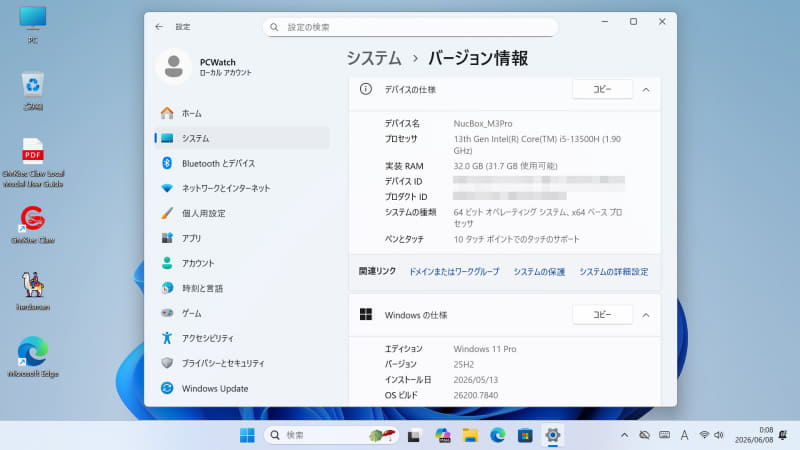This screenshot has height=450, width=800.
Task: Collapse the Windows の仕様 section chevron
Action: coord(646,315)
